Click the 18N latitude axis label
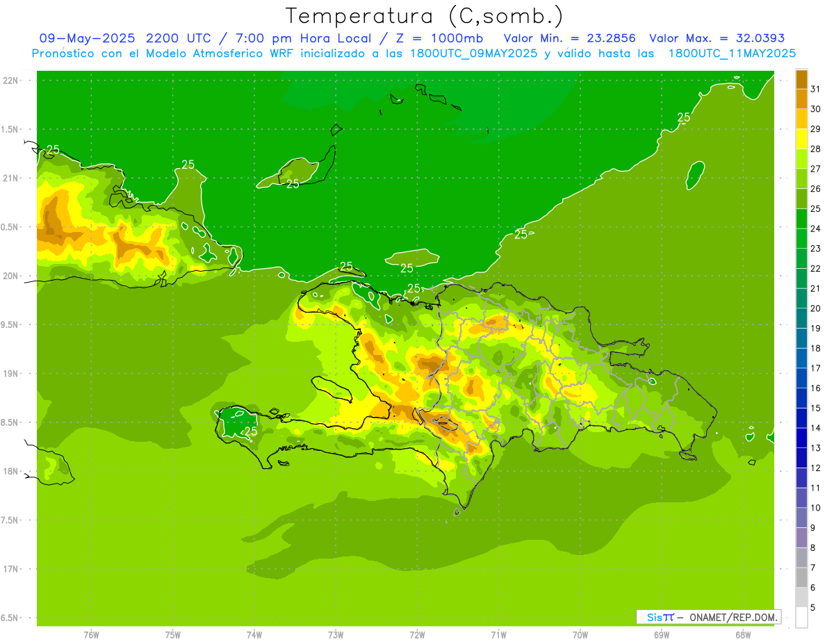The image size is (834, 644). [11, 471]
